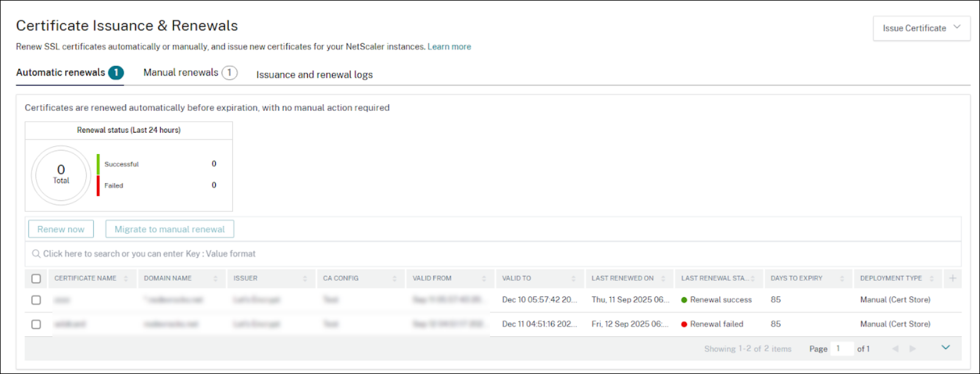This screenshot has height=374, width=980.
Task: Open the Learn more link
Action: pyautogui.click(x=449, y=46)
